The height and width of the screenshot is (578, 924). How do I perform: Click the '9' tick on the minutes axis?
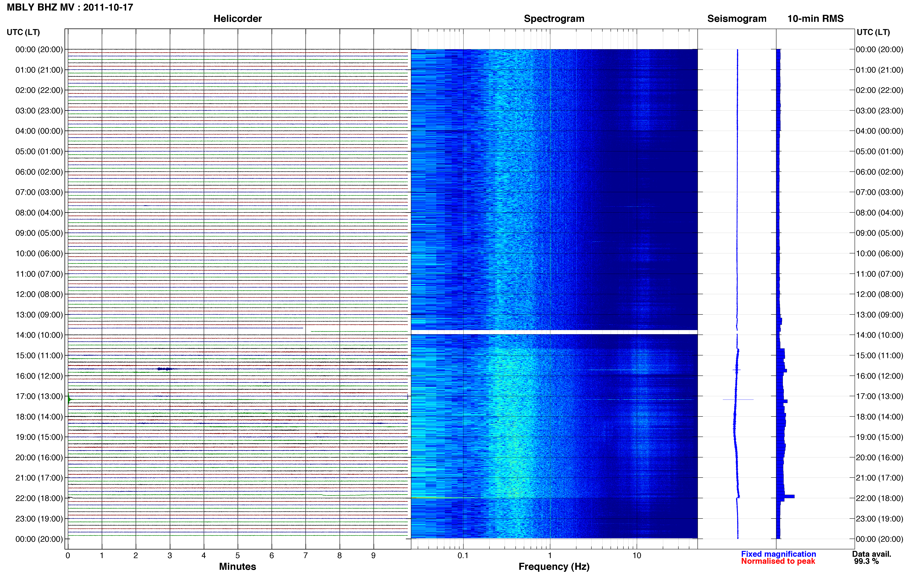click(x=373, y=555)
